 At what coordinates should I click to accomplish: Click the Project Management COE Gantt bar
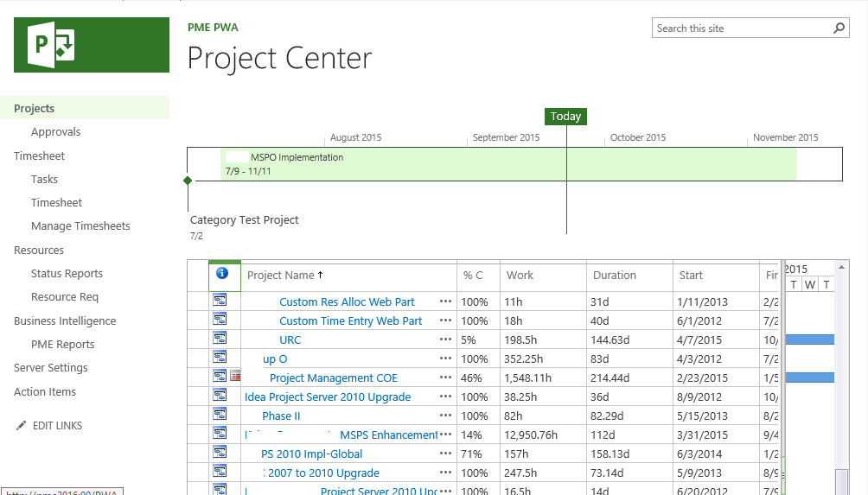pos(810,378)
